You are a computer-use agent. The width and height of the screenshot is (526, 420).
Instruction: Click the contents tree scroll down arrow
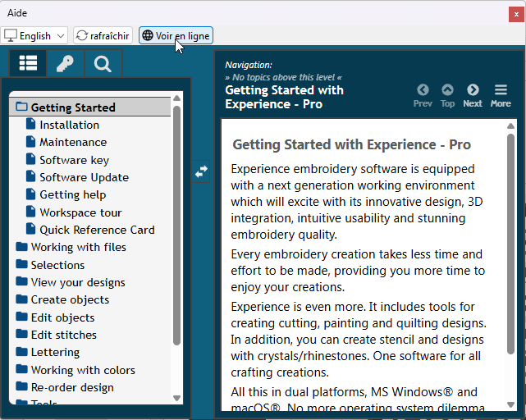click(x=176, y=398)
